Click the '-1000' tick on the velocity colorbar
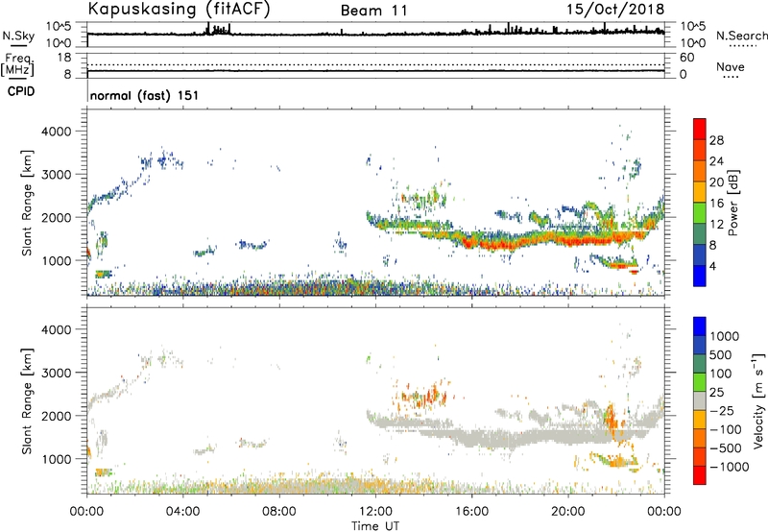Screen dimensions: 768x532 tap(729, 467)
